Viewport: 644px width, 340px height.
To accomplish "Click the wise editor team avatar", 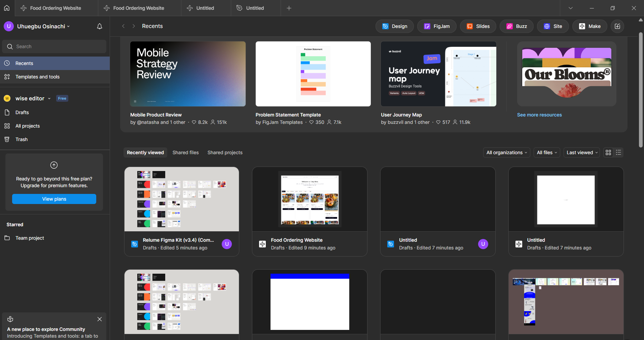I will click(x=7, y=98).
